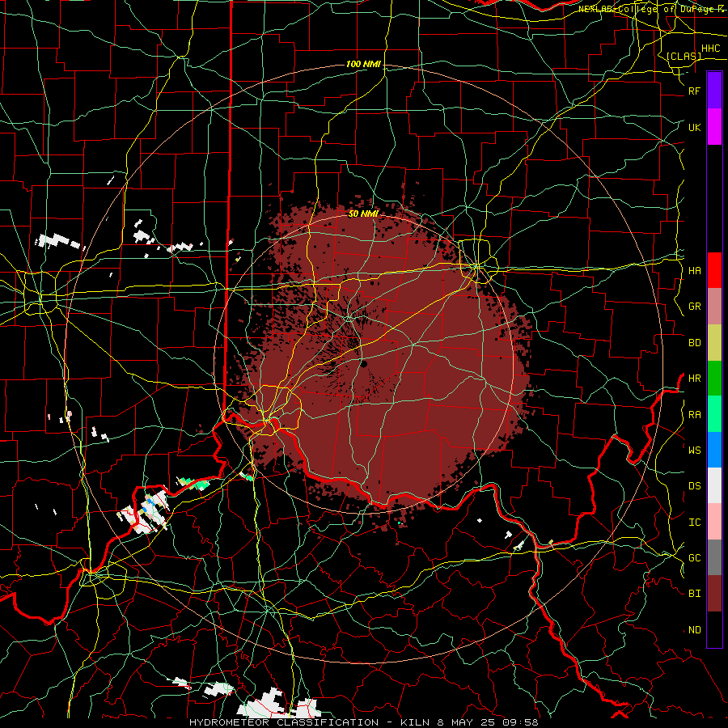Select the gray GC legend swatch

pyautogui.click(x=714, y=557)
